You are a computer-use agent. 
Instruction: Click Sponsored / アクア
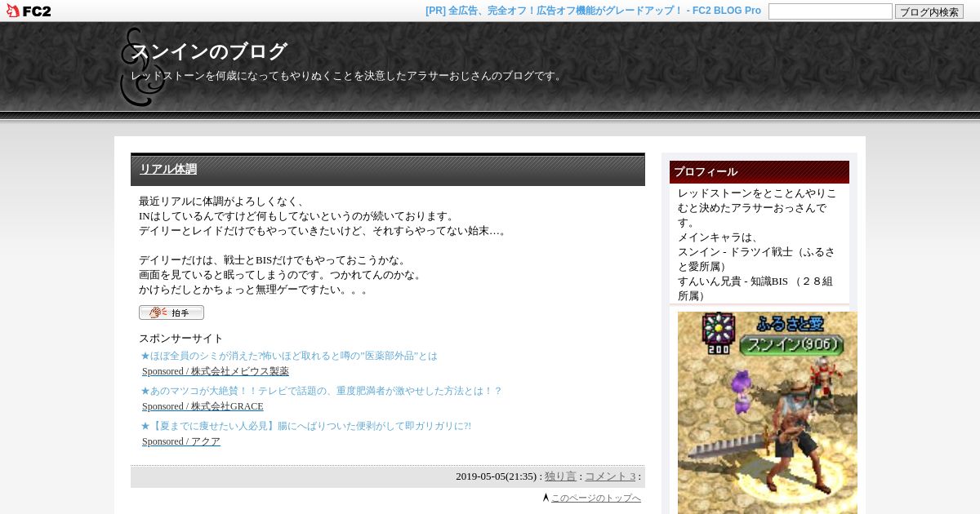click(x=181, y=441)
